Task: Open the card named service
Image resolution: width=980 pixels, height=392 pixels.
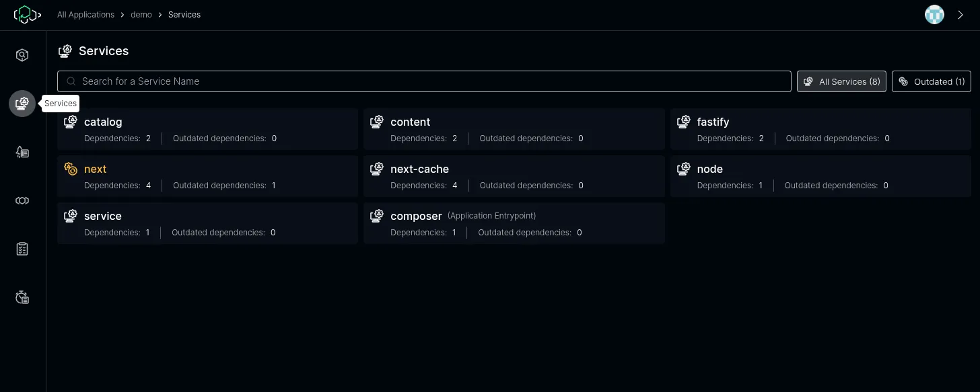Action: click(x=207, y=223)
